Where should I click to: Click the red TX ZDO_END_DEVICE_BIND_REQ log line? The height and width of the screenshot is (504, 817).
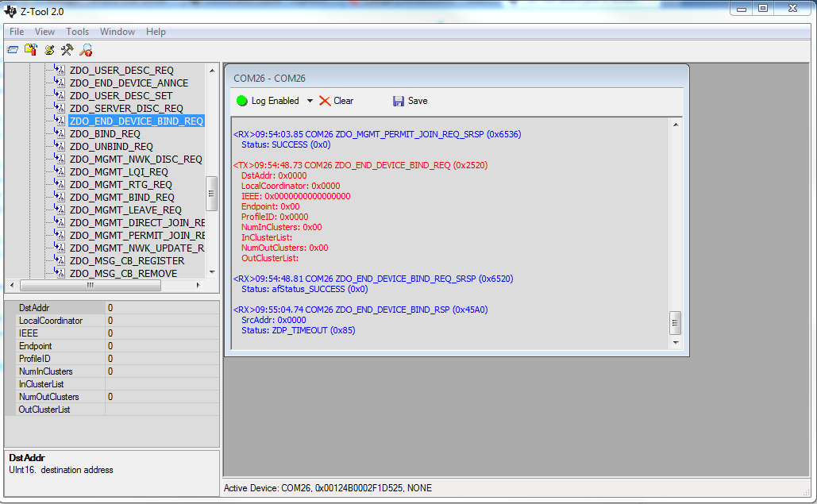point(360,165)
